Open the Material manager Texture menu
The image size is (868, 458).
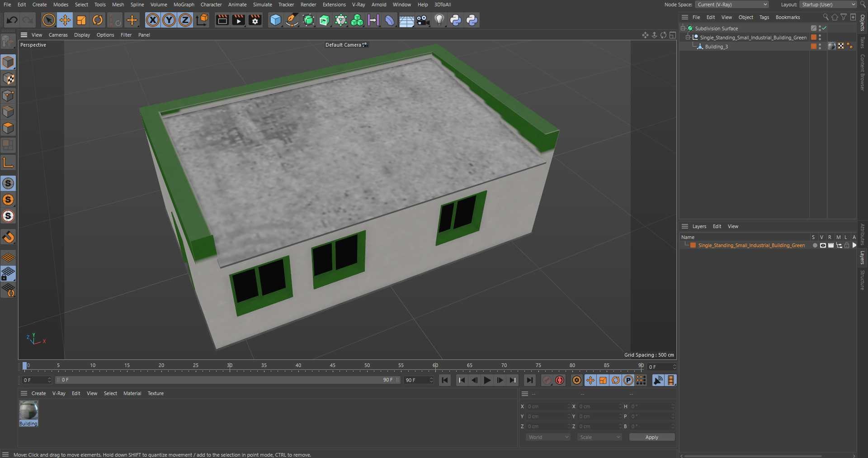pos(156,393)
